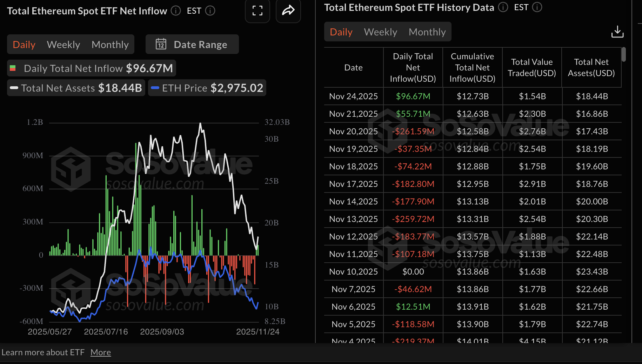
Task: Switch history data to Monthly view
Action: (427, 32)
